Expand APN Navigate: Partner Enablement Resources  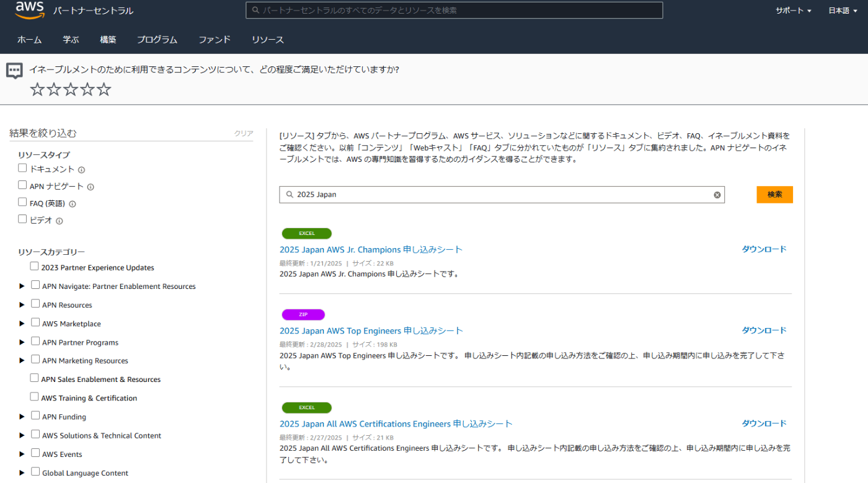pyautogui.click(x=22, y=286)
